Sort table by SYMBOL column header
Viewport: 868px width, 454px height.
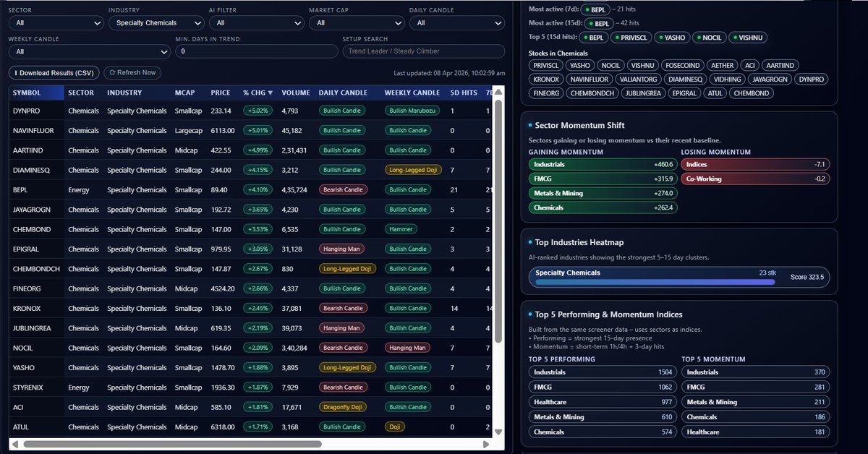tap(27, 93)
